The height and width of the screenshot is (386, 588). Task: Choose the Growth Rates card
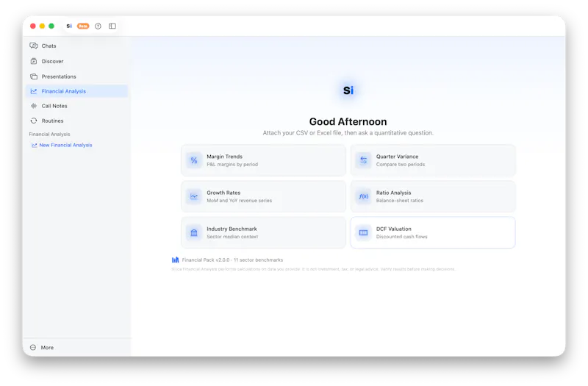263,196
